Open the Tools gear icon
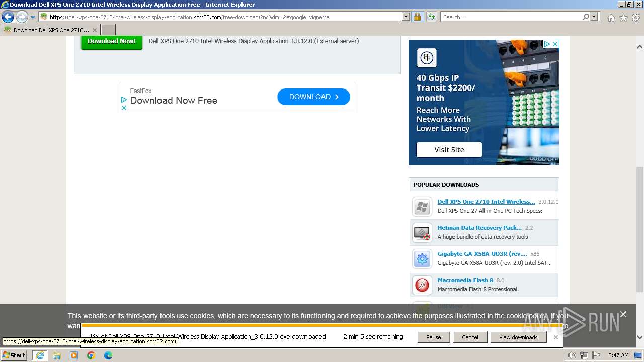Screen dimensions: 644x362 [x=636, y=18]
